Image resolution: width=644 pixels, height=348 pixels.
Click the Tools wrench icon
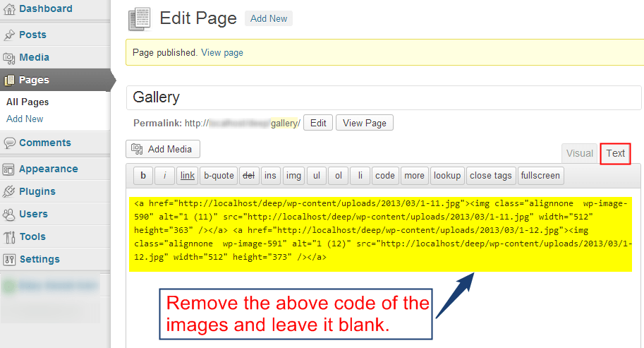[x=9, y=236]
